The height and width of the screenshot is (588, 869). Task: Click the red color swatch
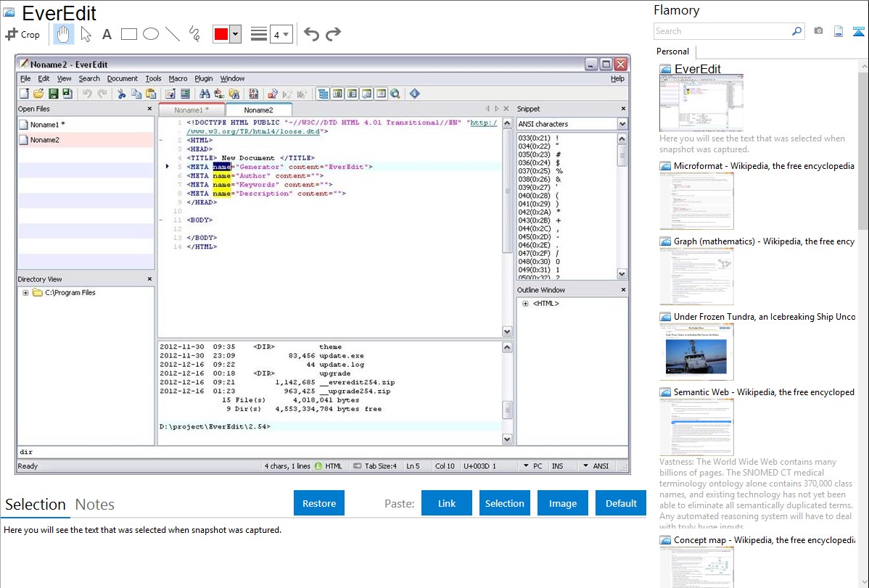(221, 34)
